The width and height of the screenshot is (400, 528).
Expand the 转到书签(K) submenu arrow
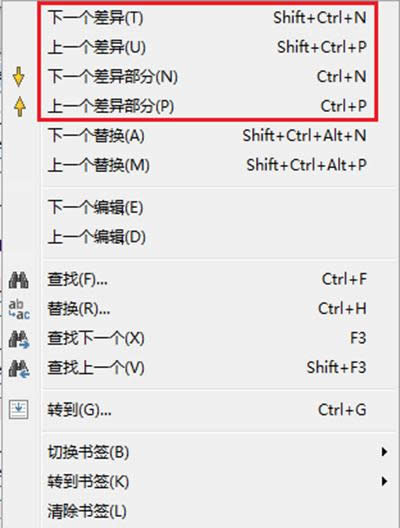384,481
